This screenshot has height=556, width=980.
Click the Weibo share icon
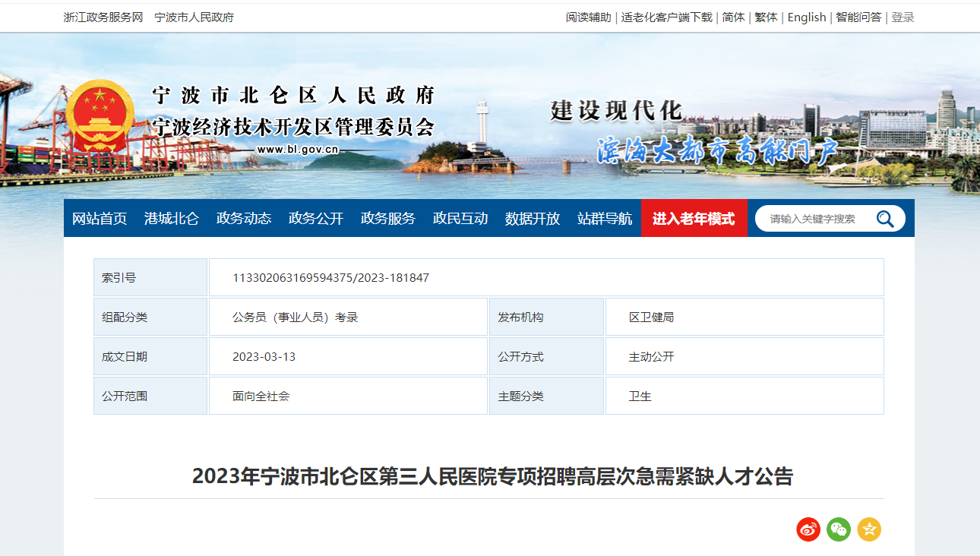pyautogui.click(x=808, y=529)
